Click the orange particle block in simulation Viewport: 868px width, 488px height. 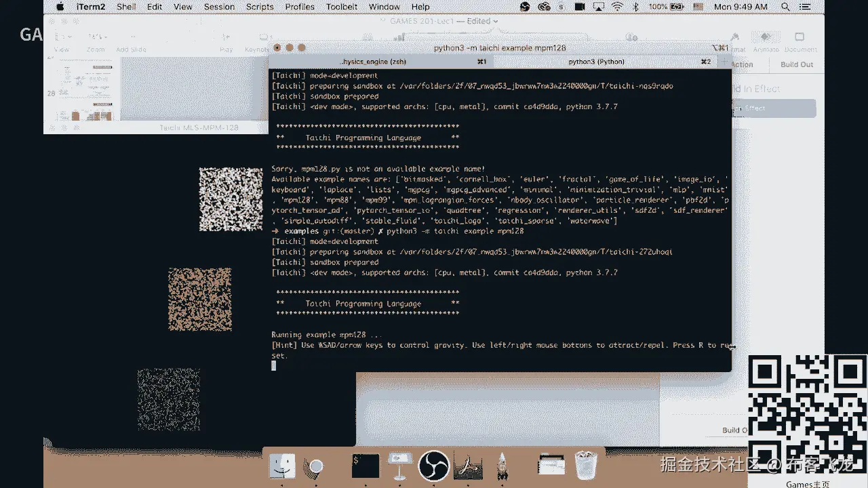[x=200, y=299]
